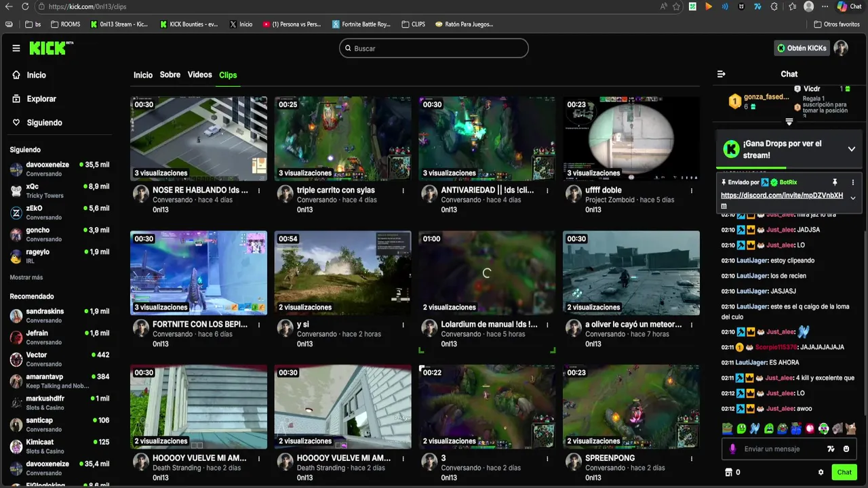Click the browser refresh button

click(x=25, y=7)
